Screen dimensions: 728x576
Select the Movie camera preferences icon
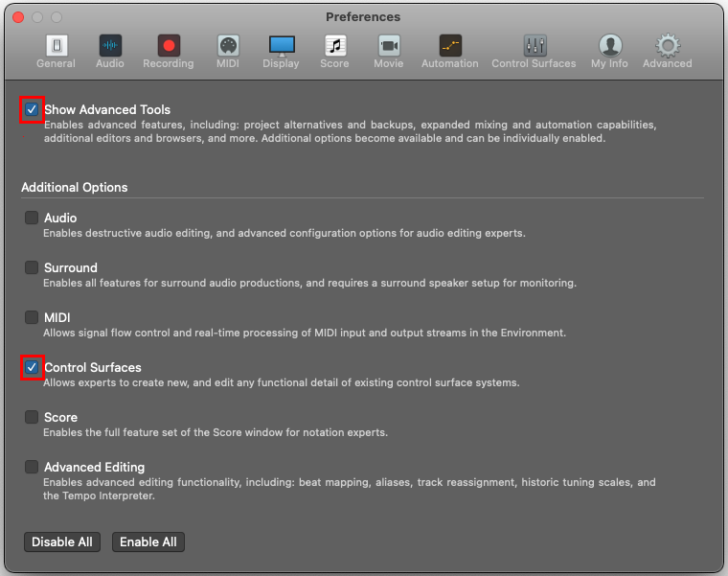point(389,45)
